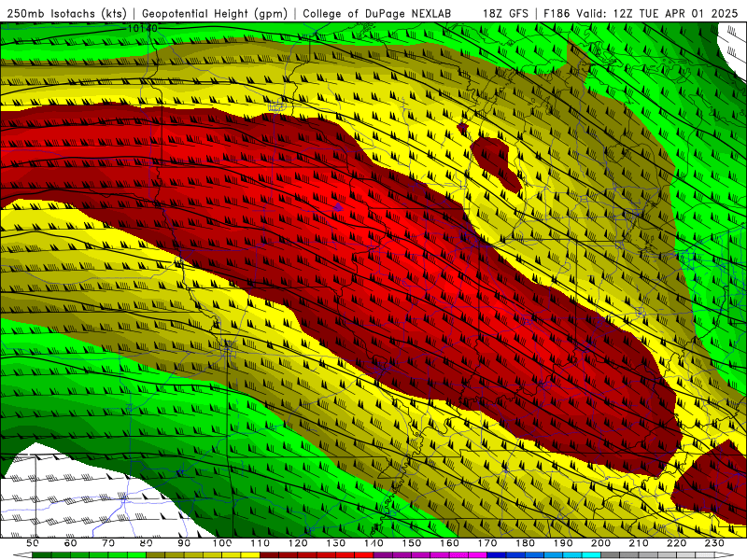The width and height of the screenshot is (747, 560).
Task: Click the '190' legend value
Action: click(563, 543)
